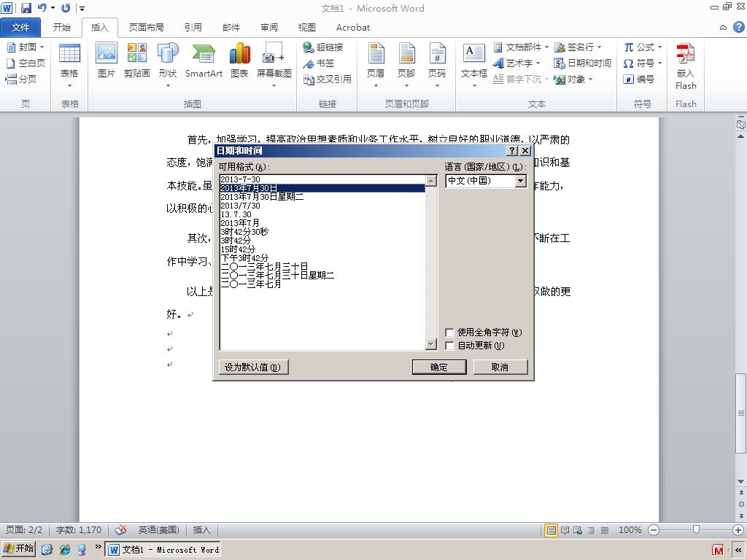Open the Customize Quick Access Toolbar dropdown

82,9
